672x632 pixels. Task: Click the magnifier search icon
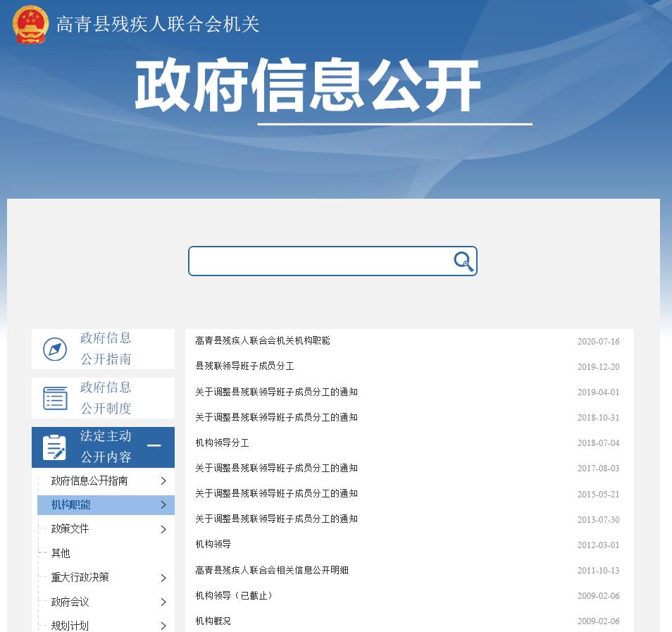coord(463,261)
